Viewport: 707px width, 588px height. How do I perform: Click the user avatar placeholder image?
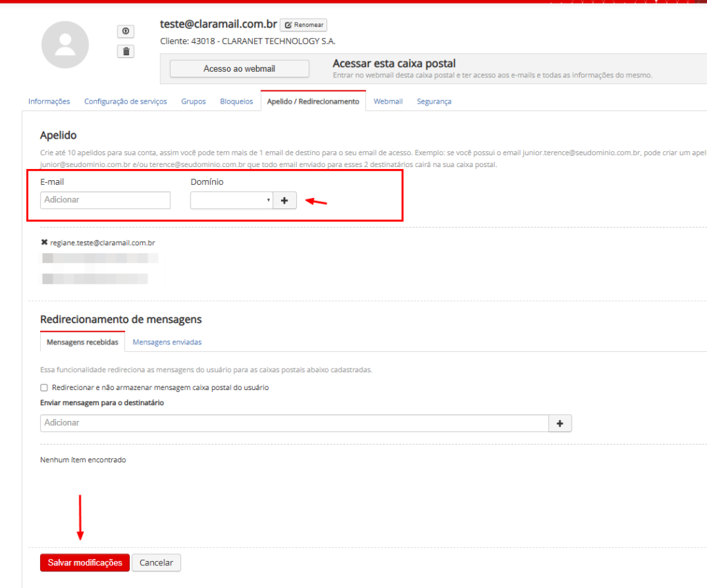coord(65,45)
